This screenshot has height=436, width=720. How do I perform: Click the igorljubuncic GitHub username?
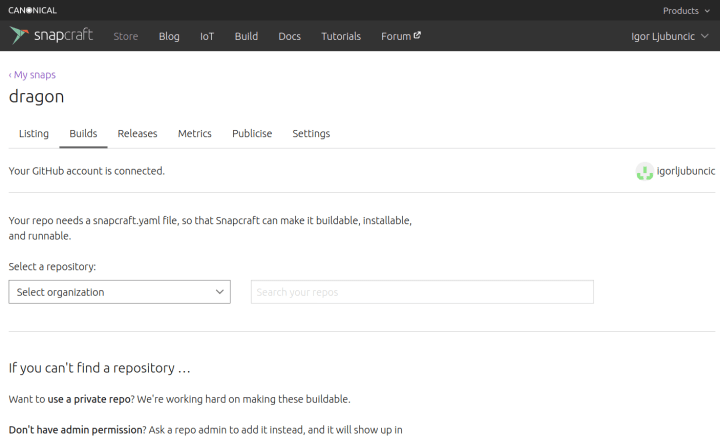tap(686, 171)
